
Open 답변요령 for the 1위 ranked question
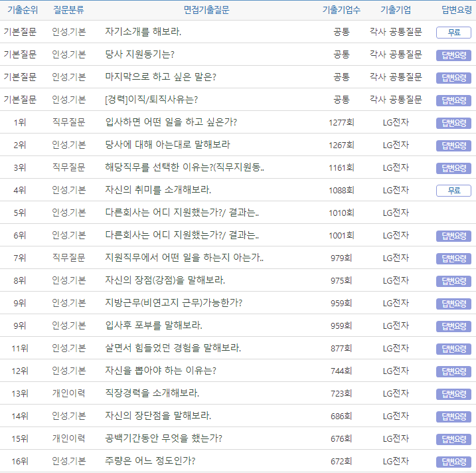click(x=453, y=123)
